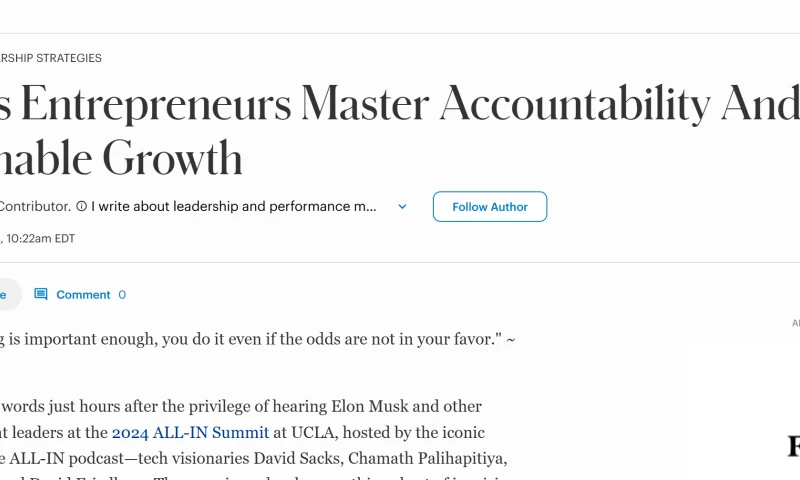800x480 pixels.
Task: Click the comment count number
Action: [x=122, y=295]
